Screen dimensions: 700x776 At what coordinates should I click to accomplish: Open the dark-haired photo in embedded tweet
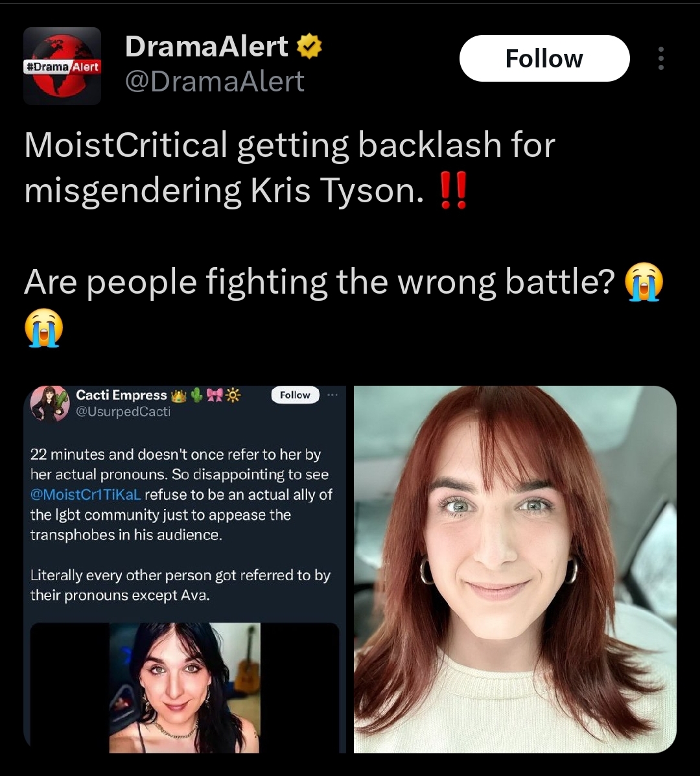pyautogui.click(x=185, y=688)
